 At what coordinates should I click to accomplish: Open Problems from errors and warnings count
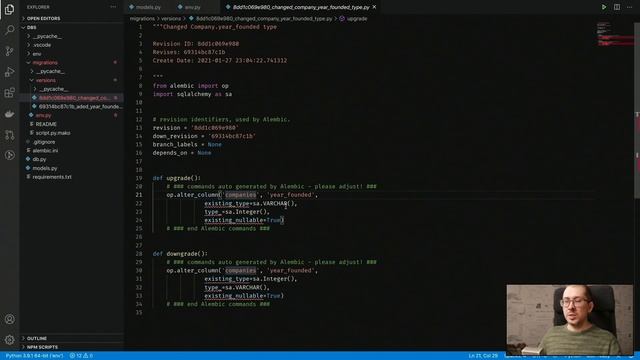tap(81, 356)
